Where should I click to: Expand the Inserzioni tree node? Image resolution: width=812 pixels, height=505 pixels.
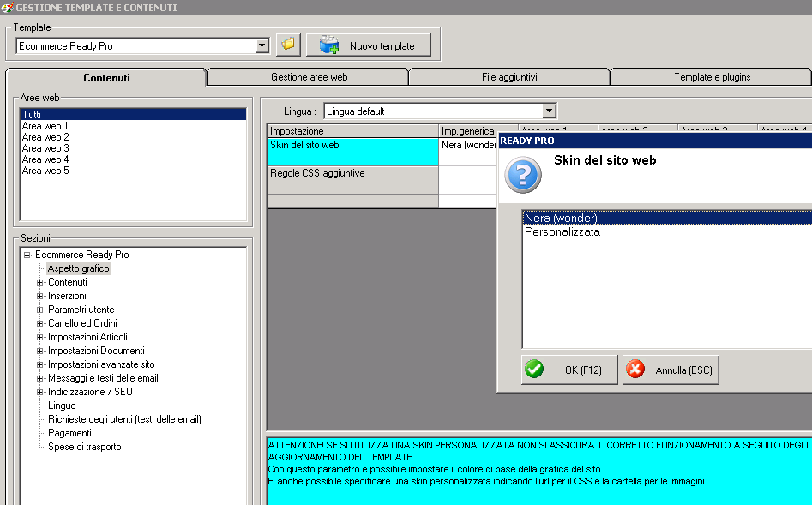click(40, 297)
